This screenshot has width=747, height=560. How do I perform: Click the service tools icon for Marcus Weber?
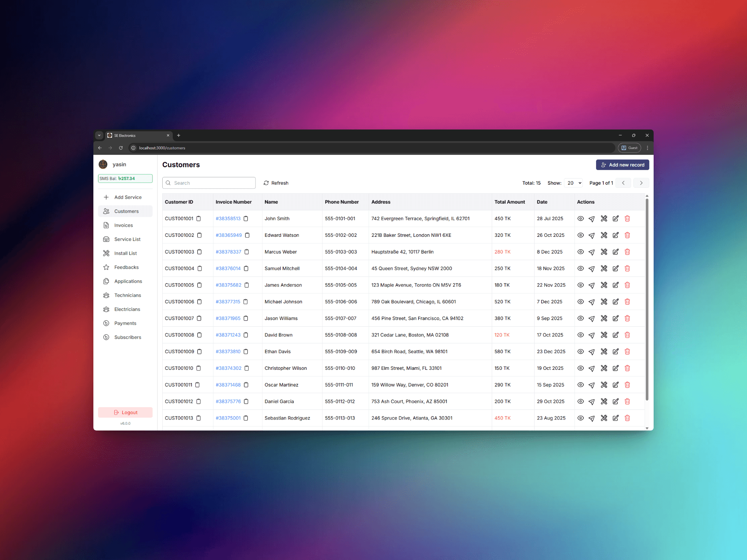point(604,252)
